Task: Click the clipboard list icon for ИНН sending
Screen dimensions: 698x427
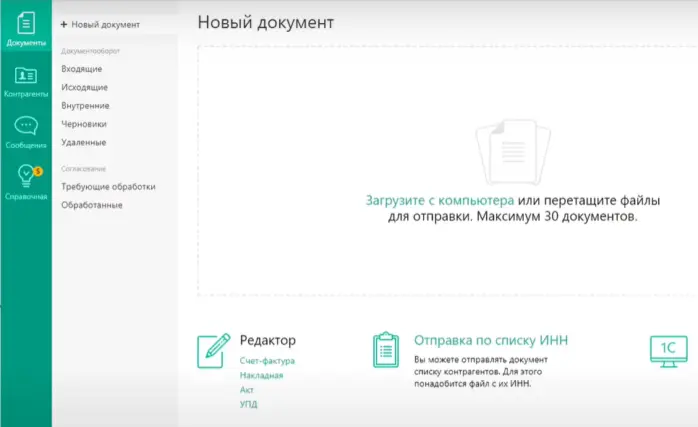Action: 386,350
